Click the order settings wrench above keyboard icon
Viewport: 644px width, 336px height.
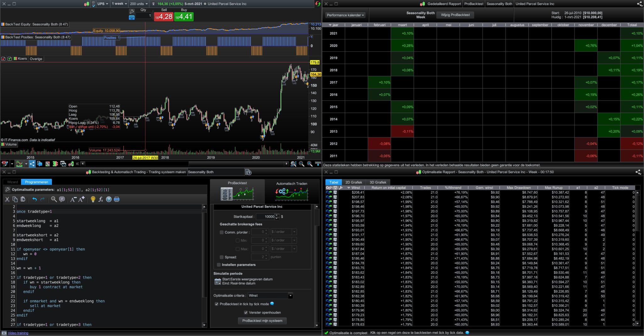[132, 11]
